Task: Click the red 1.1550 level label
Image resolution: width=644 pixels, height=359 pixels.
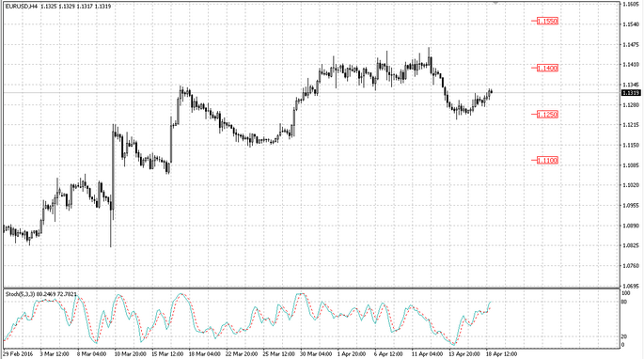Action: coord(547,21)
